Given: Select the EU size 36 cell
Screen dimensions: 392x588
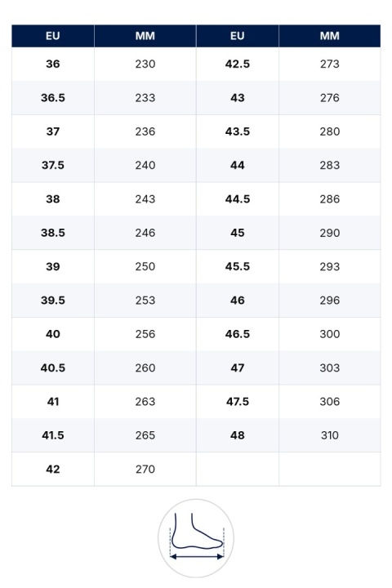Looking at the screenshot, I should pyautogui.click(x=53, y=65).
